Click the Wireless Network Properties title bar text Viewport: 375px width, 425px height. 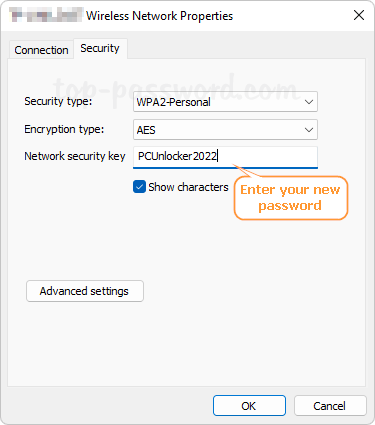[160, 16]
